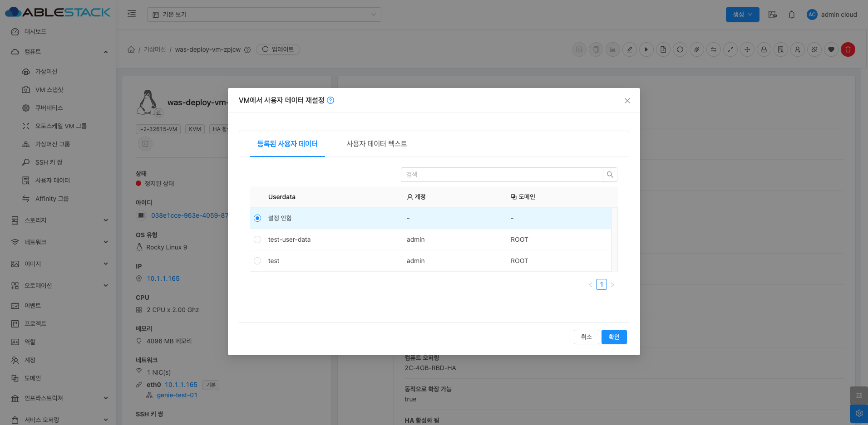868x425 pixels.
Task: Collapse the sidebar with the menu-fold icon
Action: tap(132, 14)
